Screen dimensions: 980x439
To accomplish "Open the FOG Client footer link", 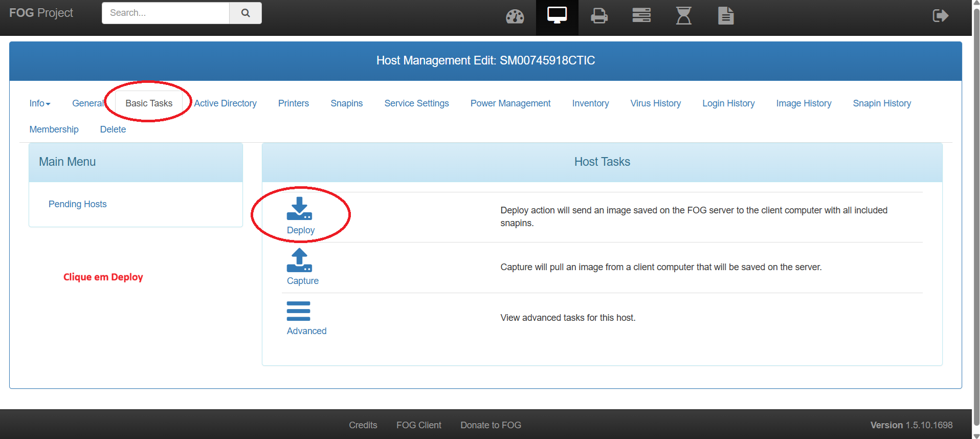I will point(418,425).
